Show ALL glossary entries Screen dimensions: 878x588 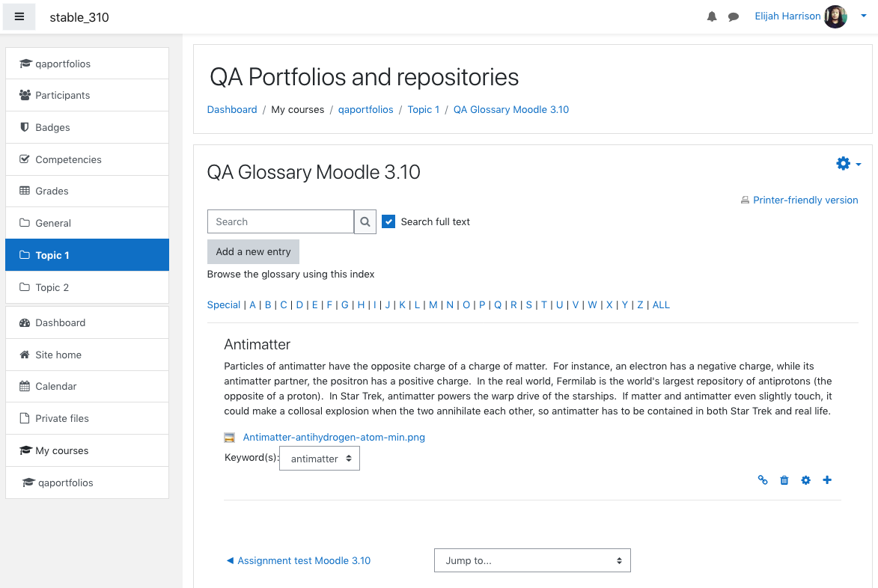tap(661, 305)
